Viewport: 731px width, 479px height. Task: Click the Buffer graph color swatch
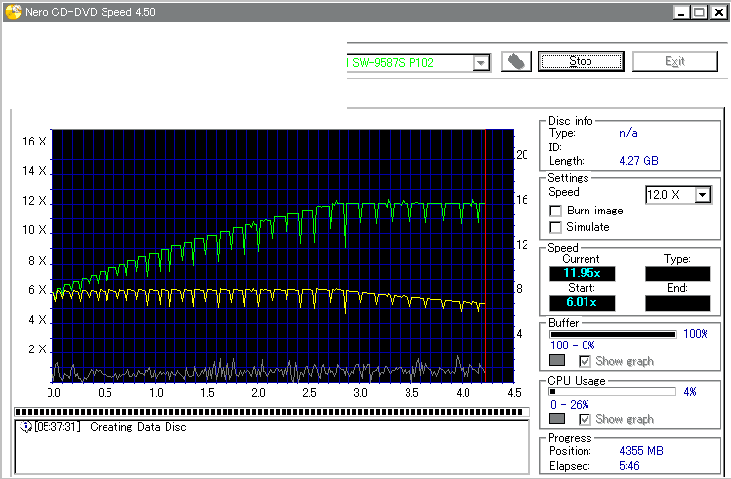557,360
